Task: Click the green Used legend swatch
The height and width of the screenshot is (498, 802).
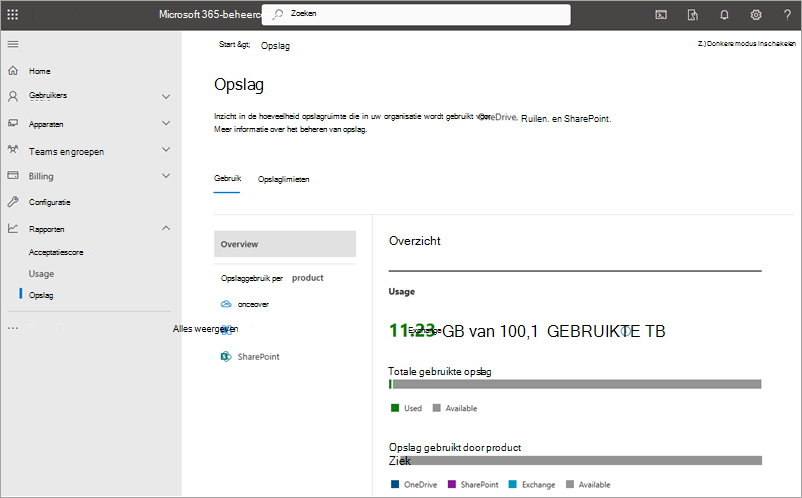Action: pos(394,408)
